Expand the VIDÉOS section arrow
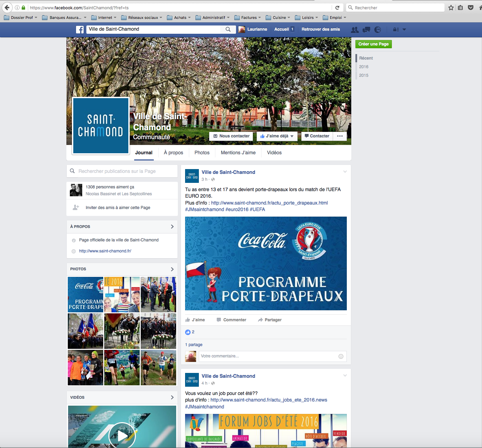This screenshot has height=448, width=482. pos(172,397)
